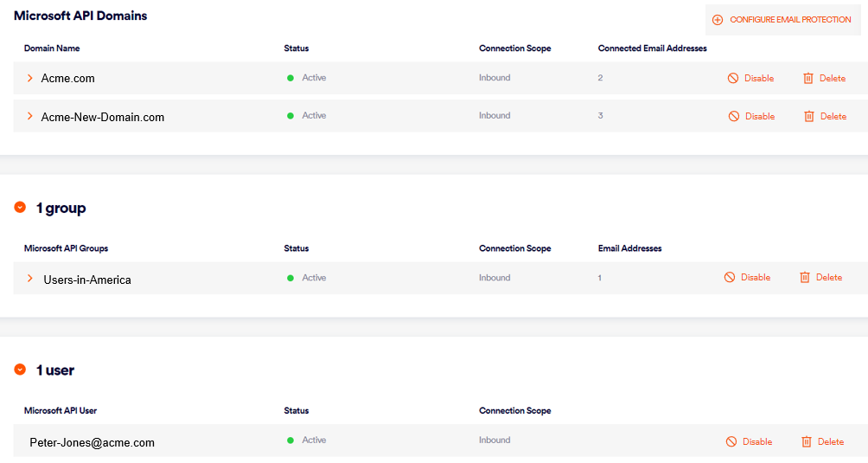Viewport: 868px width, 463px height.
Task: Click the Delete label for Acme-New-Domain.com
Action: (833, 116)
